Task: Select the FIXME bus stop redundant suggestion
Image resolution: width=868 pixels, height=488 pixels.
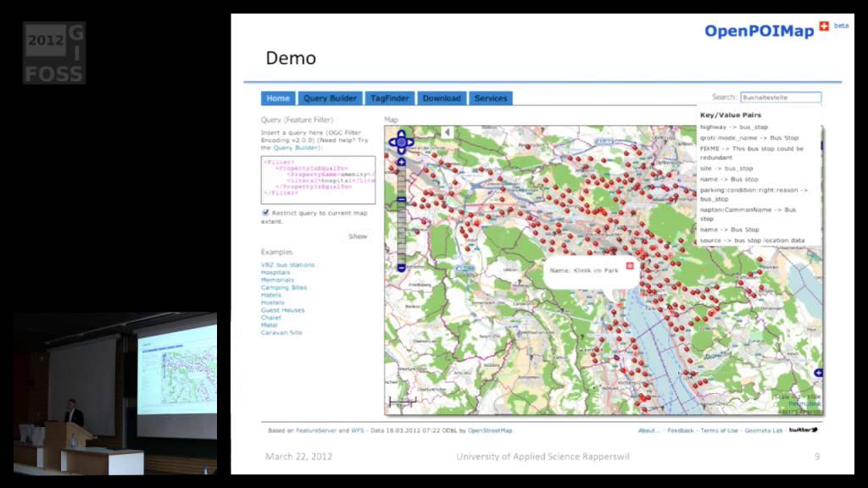Action: [752, 153]
